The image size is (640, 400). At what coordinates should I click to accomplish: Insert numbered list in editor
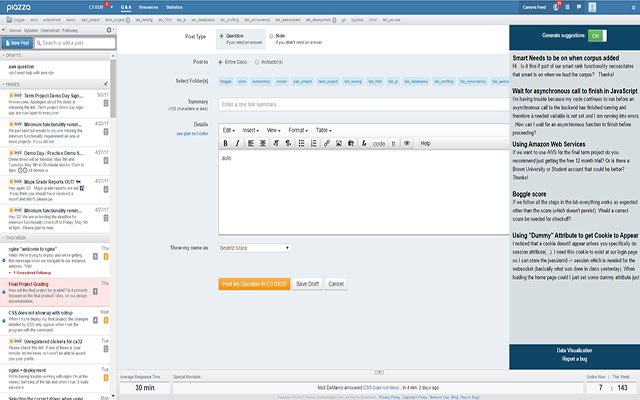(x=313, y=143)
